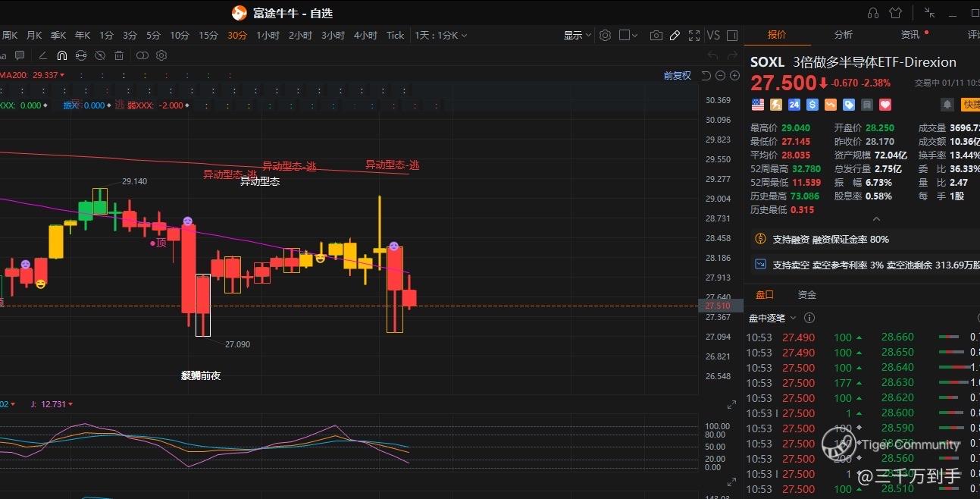This screenshot has width=980, height=499.
Task: Click the 29.140 high price label
Action: pyautogui.click(x=134, y=181)
